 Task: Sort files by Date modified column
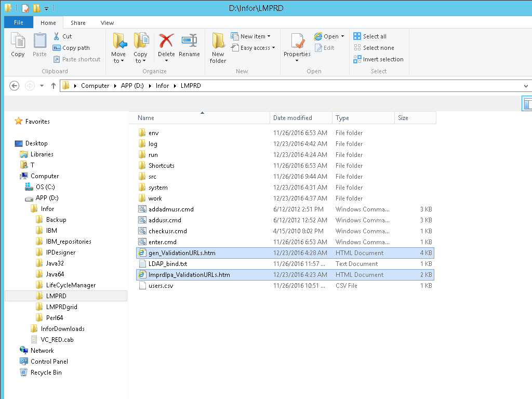point(292,118)
